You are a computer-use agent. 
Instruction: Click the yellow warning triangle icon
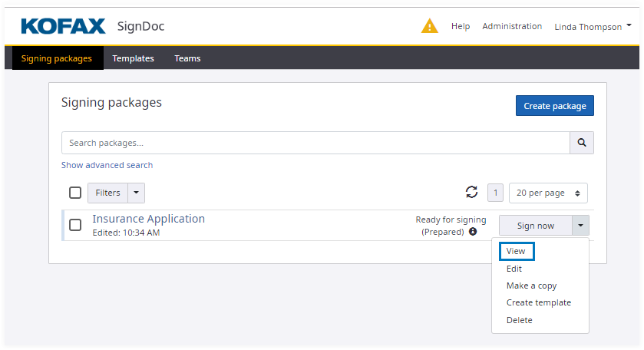[x=430, y=26]
